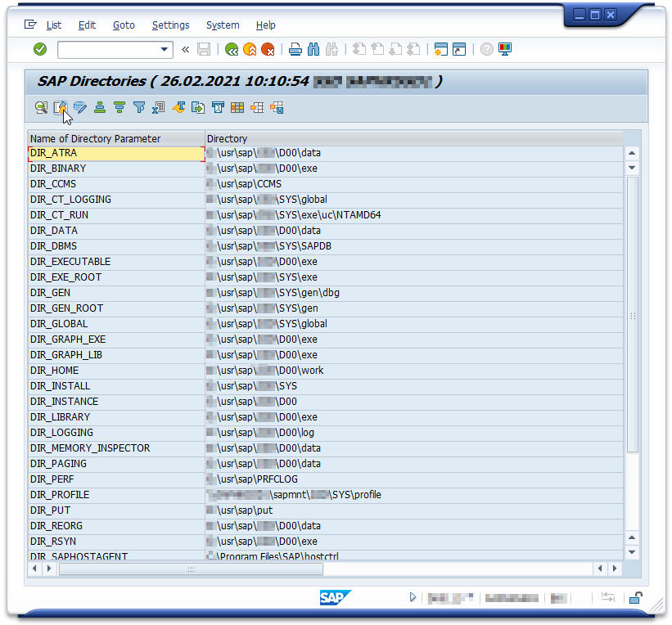Open the Goto menu
This screenshot has height=625, width=672.
tap(124, 25)
